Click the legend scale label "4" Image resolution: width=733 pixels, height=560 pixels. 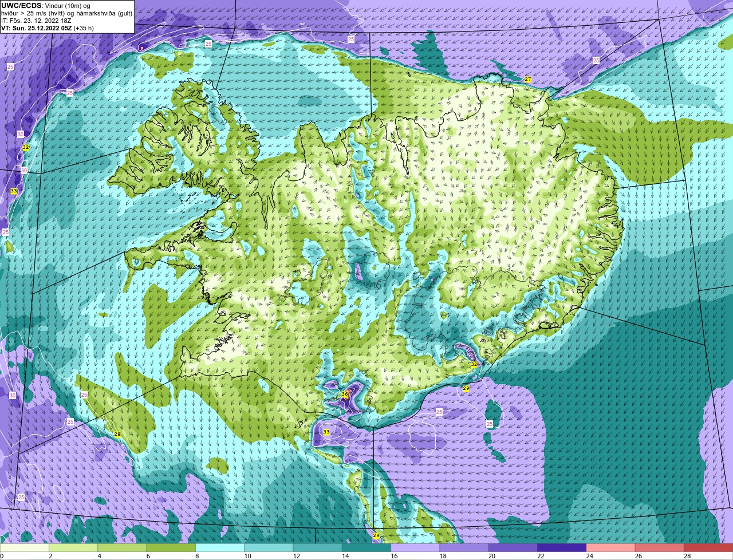99,556
